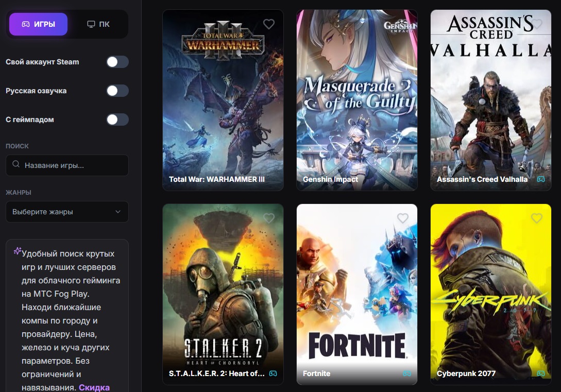561x392 pixels.
Task: Open the Cyberpunk 2077 cover
Action: click(490, 294)
